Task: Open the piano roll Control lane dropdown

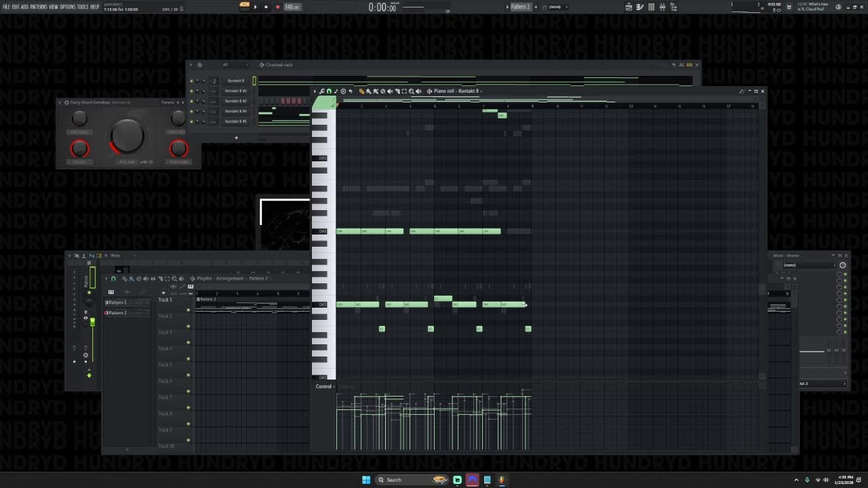Action: pyautogui.click(x=325, y=386)
